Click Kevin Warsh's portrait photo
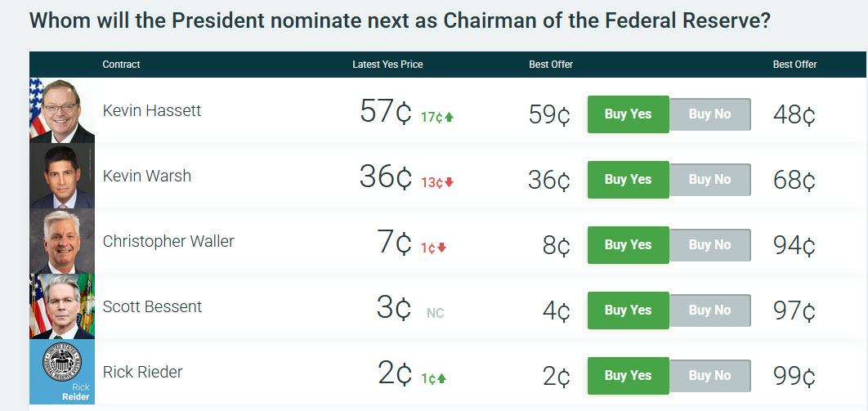868x411 pixels. 62,176
